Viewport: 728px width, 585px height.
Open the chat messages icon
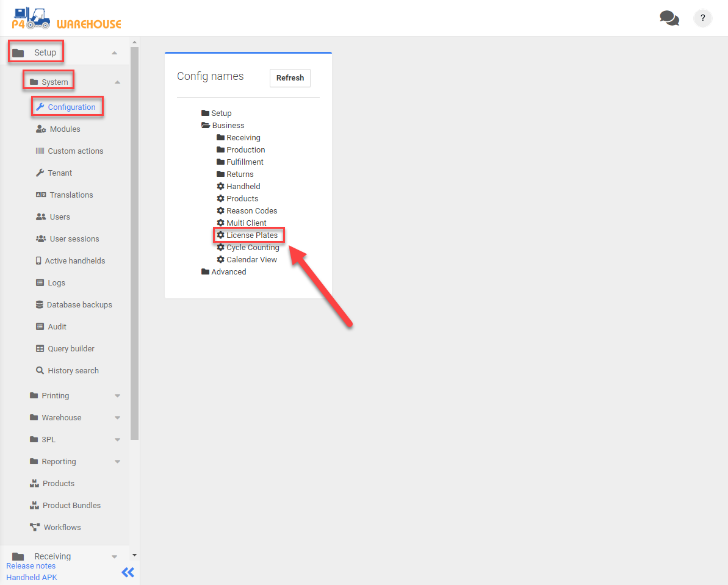click(x=669, y=18)
